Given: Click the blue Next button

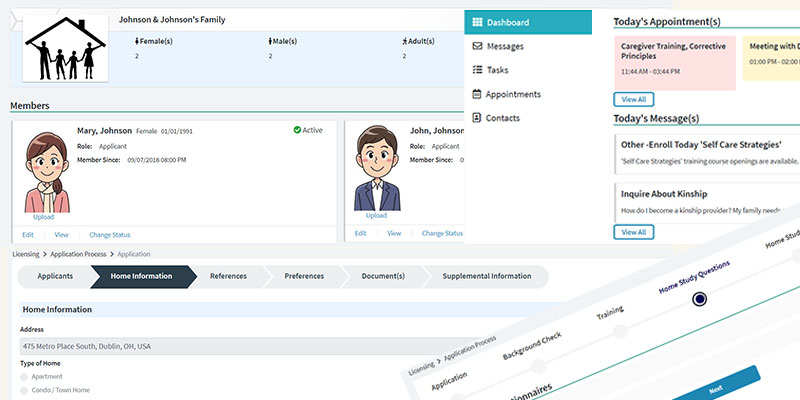Looking at the screenshot, I should coord(715,388).
